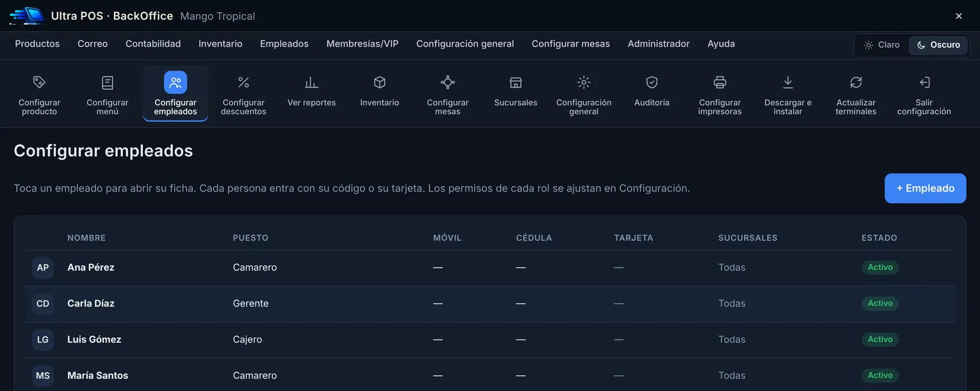Open the Contabilidad menu
980x391 pixels.
[x=153, y=44]
